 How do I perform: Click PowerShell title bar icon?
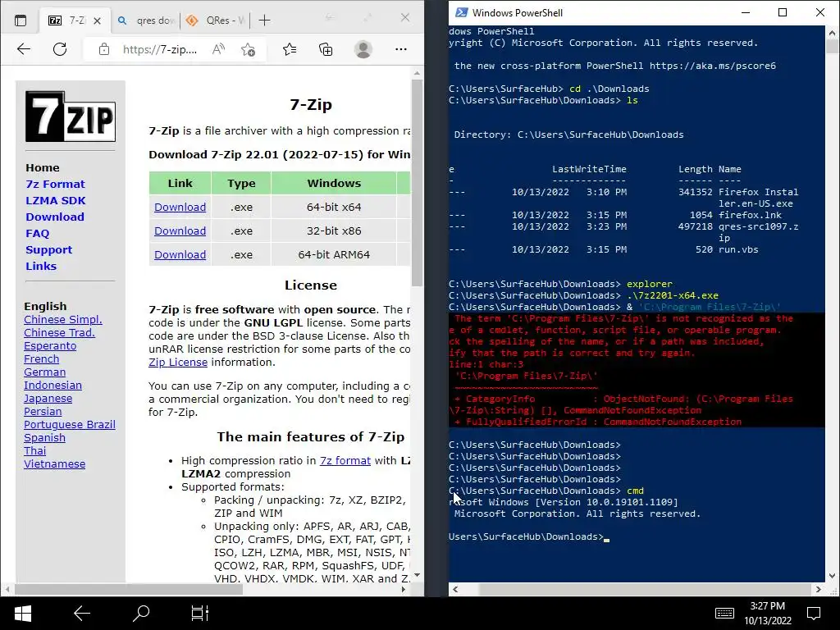461,12
